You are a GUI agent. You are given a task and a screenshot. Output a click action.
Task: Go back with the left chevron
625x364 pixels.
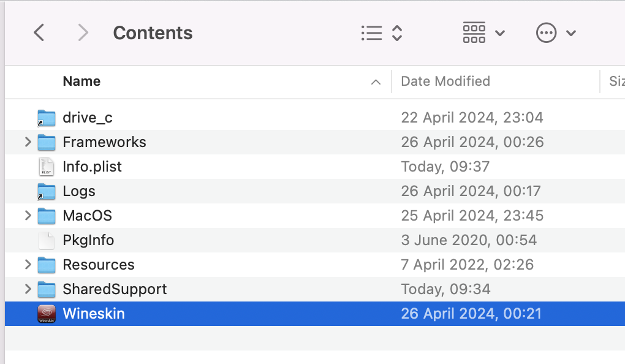coord(39,32)
